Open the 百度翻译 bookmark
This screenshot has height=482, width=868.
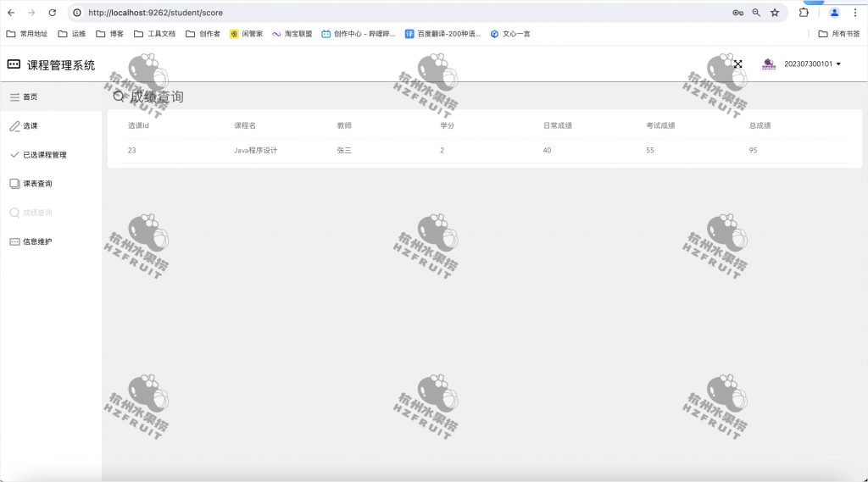(442, 34)
